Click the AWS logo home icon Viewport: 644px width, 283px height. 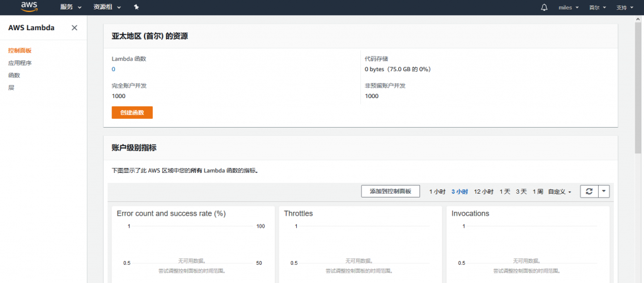(30, 7)
